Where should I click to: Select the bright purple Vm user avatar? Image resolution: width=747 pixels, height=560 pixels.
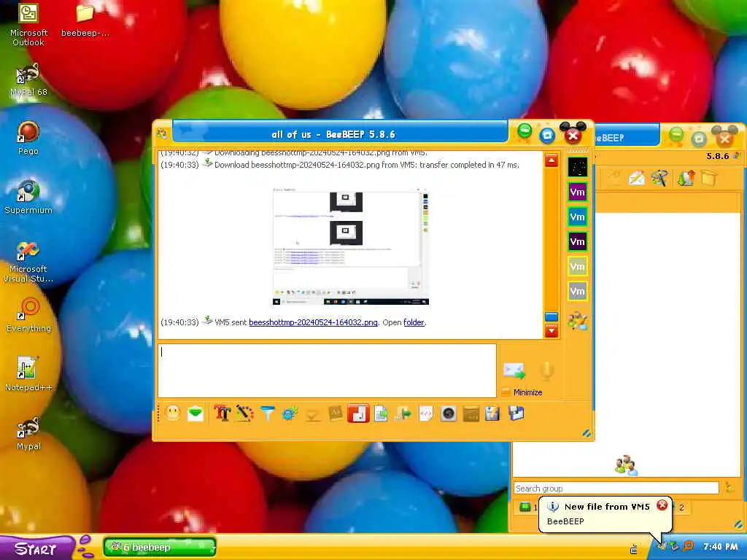[x=578, y=192]
